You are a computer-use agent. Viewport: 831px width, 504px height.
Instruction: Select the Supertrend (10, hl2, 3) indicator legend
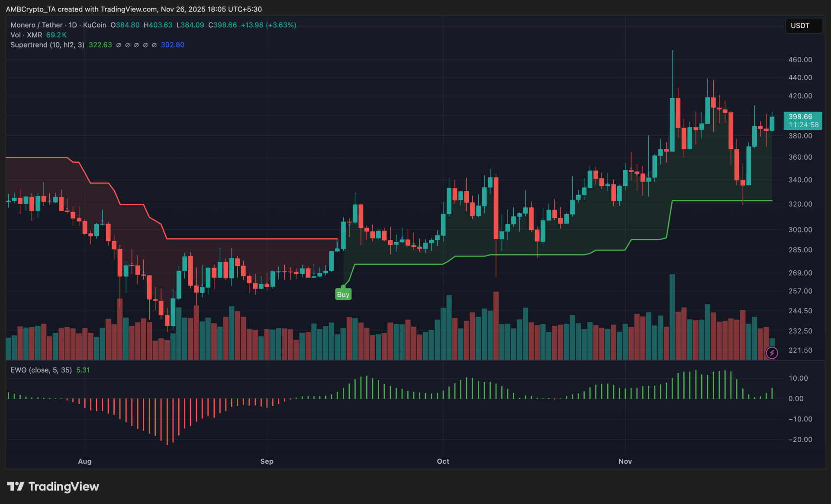pyautogui.click(x=47, y=45)
